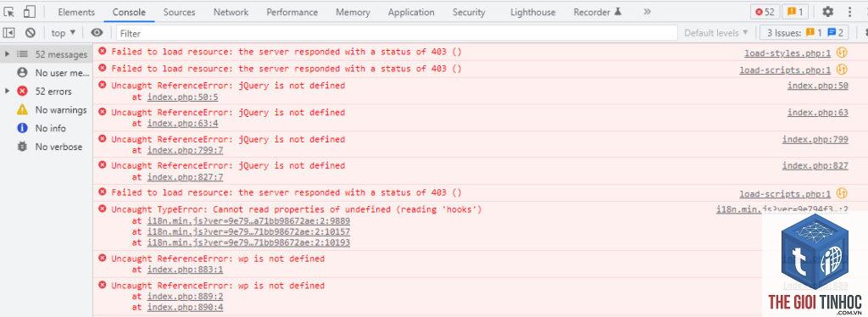Clear console with the ban icon
Screen dimensions: 868x317
[31, 33]
